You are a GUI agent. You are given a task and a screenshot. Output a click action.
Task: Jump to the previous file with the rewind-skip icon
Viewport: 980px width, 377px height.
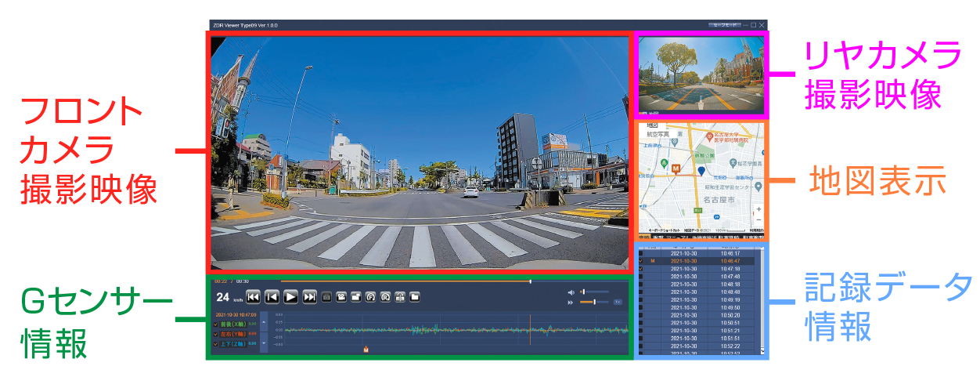[x=253, y=297]
